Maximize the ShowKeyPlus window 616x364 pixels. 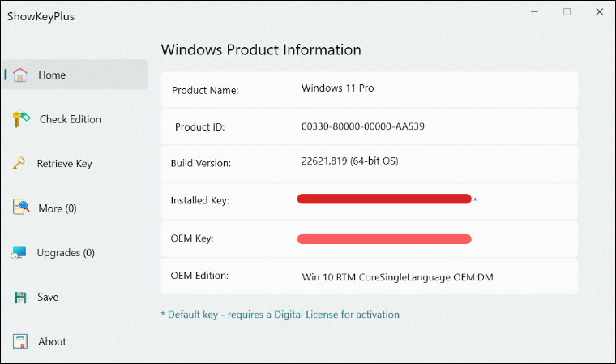[567, 12]
